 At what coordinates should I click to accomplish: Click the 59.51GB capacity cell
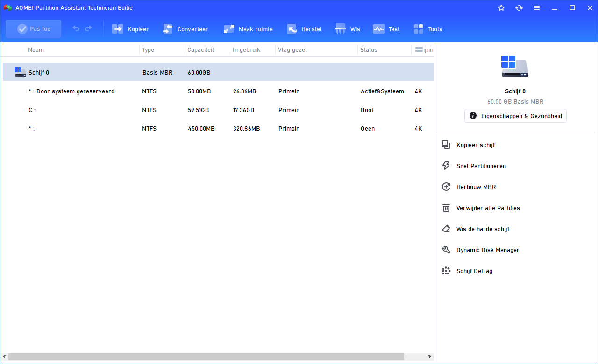coord(199,110)
